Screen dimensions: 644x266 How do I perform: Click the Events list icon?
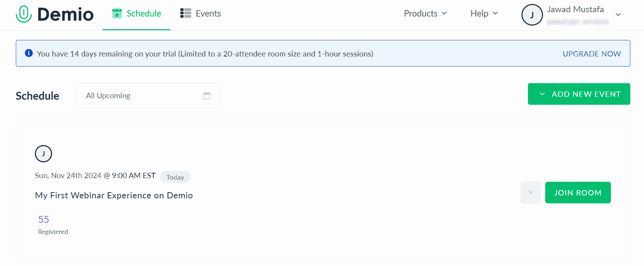click(x=185, y=13)
